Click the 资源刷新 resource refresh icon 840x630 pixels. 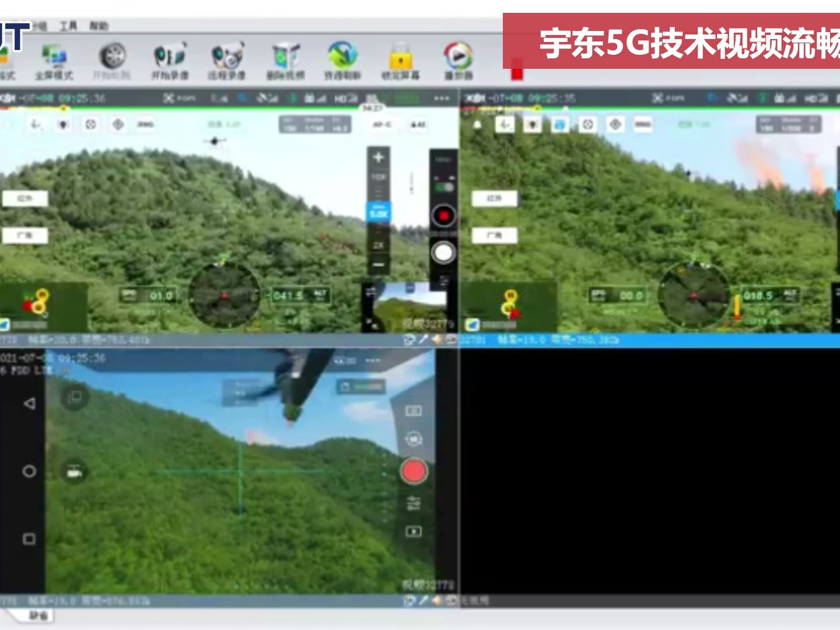point(339,55)
